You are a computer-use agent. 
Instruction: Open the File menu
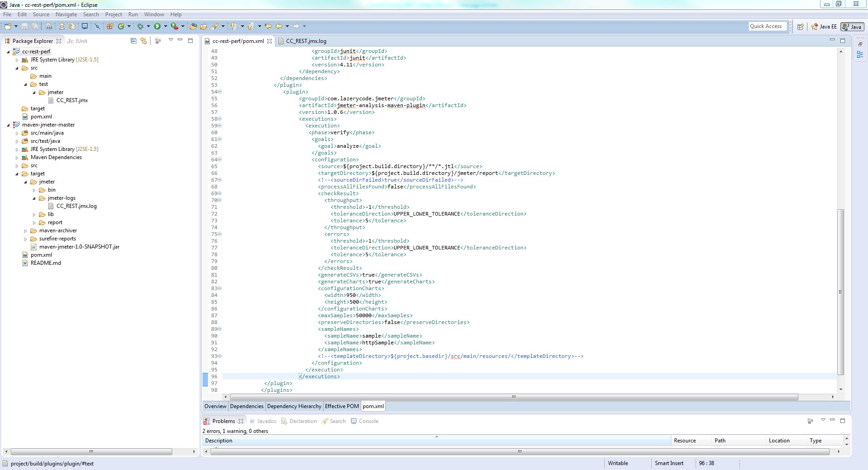click(x=7, y=14)
